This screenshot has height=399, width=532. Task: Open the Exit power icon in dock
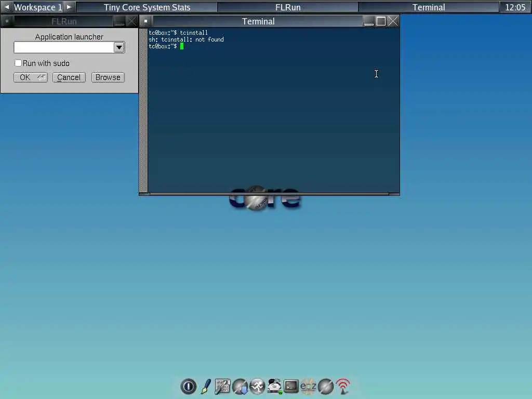tap(188, 386)
